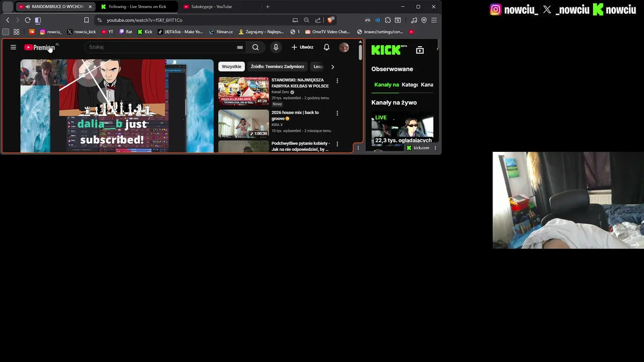Open the YouTube guide hamburger menu
The height and width of the screenshot is (362, 644).
[x=14, y=47]
